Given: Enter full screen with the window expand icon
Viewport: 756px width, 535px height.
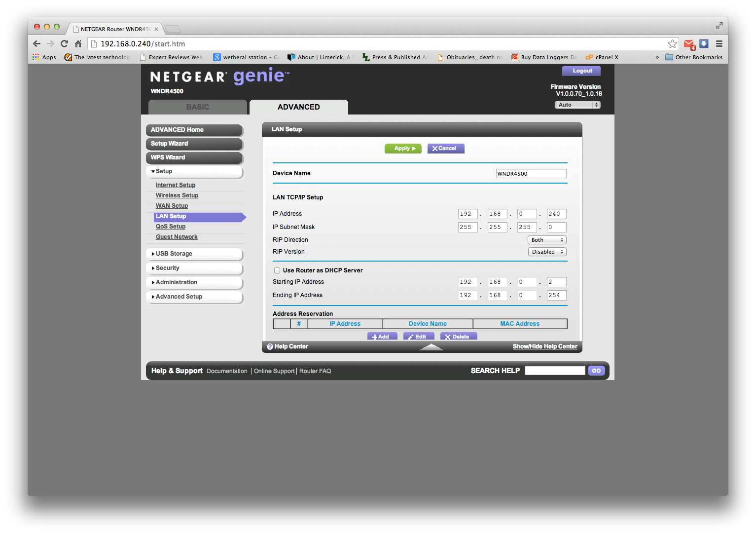Looking at the screenshot, I should coord(719,26).
